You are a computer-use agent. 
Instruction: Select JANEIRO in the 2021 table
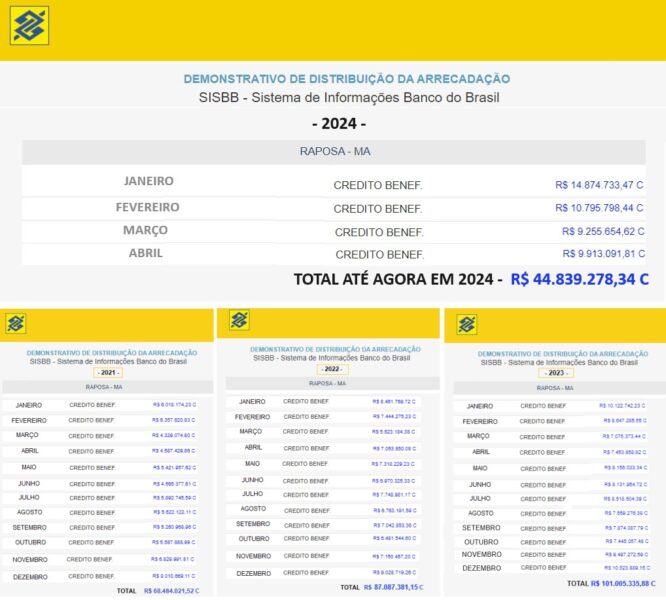coord(29,405)
